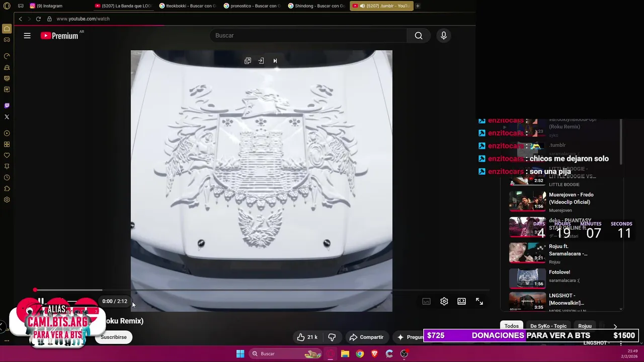Viewport: 644px width, 362px height.
Task: Like the video with 21 k likes
Action: [307, 337]
